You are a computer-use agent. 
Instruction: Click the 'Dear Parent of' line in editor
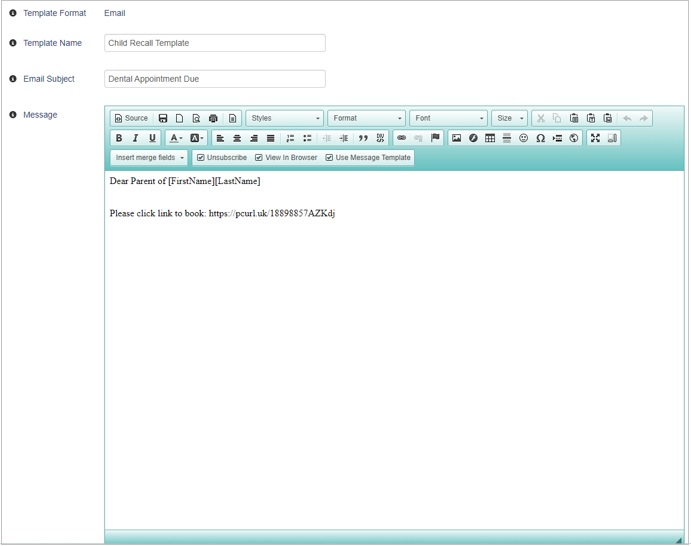185,181
